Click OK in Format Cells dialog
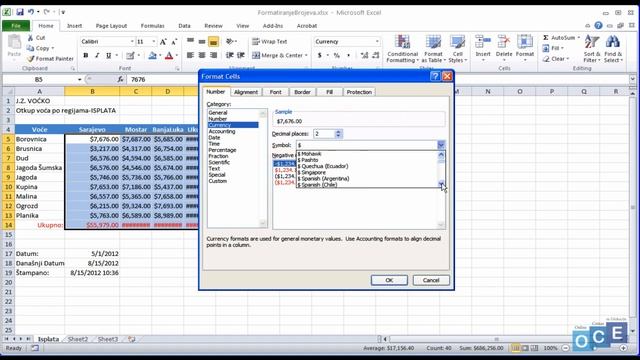640x360 pixels. (389, 280)
